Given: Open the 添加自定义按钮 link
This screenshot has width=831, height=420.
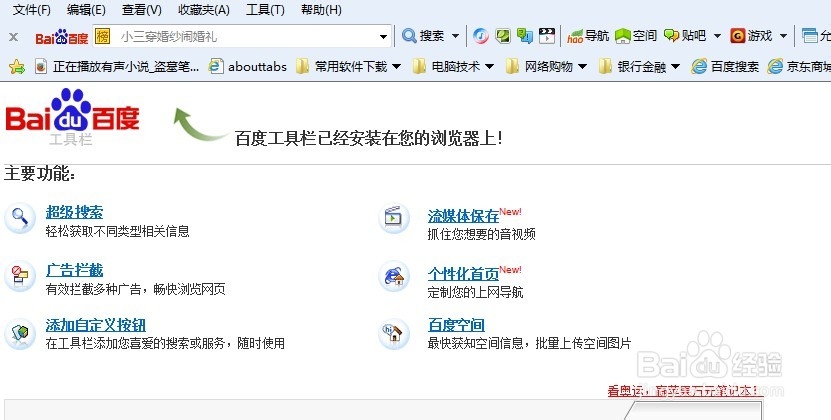Looking at the screenshot, I should click(95, 325).
